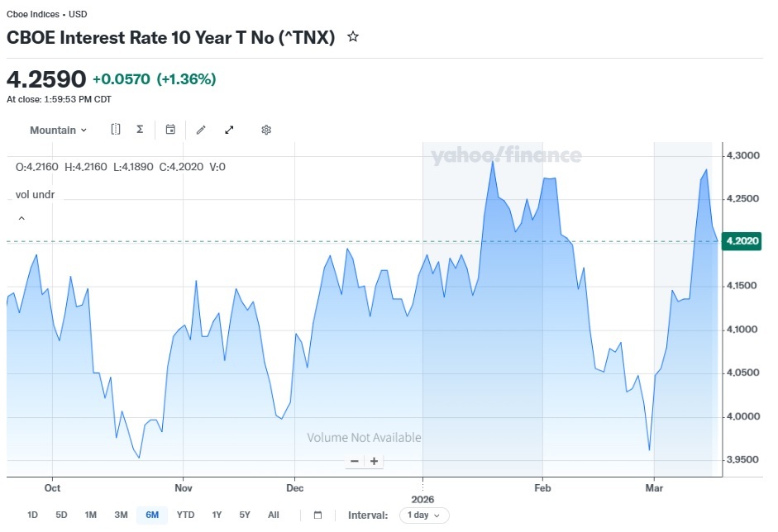Show All time range

pos(274,515)
